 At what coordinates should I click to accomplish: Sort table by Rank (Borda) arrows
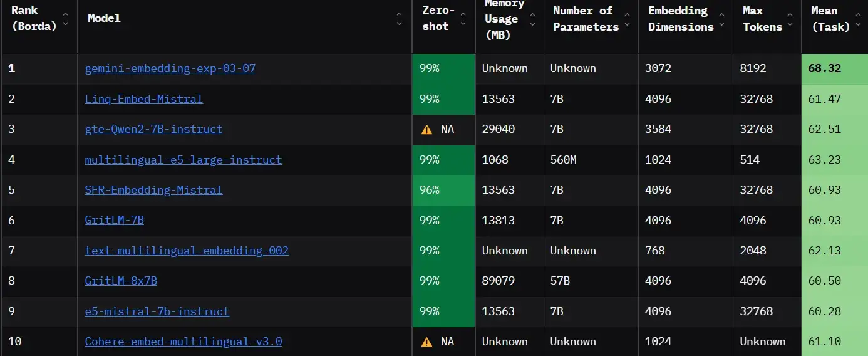pos(66,19)
